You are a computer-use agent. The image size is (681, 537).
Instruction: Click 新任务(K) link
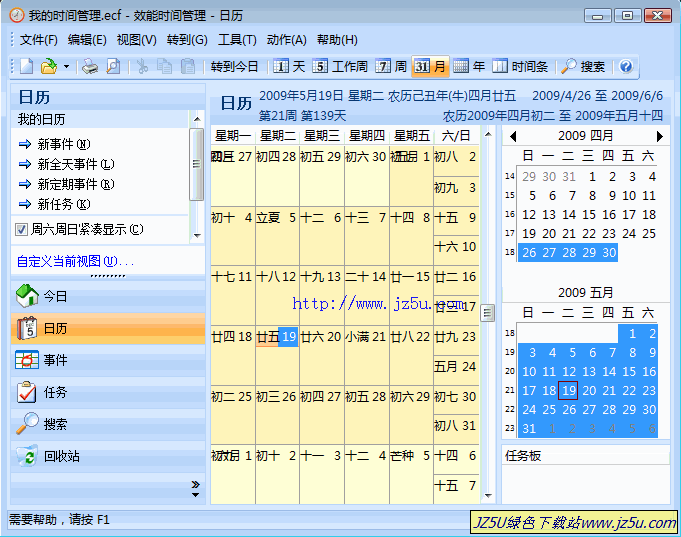64,204
